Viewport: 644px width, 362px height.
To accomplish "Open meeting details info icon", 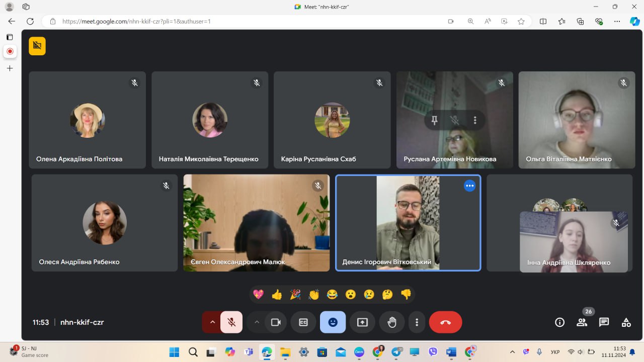I will [x=559, y=322].
